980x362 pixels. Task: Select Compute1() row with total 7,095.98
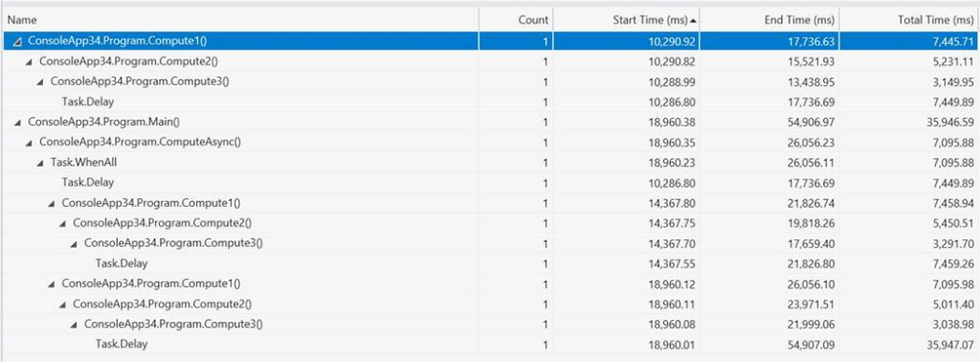(x=490, y=283)
